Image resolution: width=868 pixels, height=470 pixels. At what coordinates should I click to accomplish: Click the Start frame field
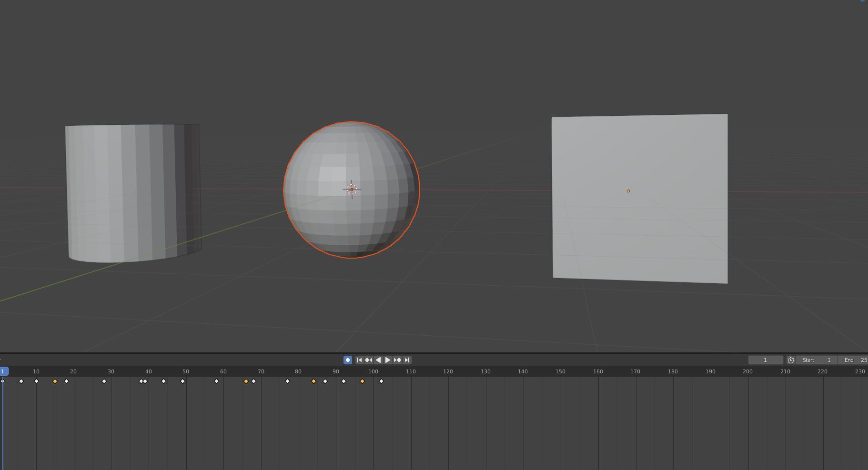click(x=816, y=360)
